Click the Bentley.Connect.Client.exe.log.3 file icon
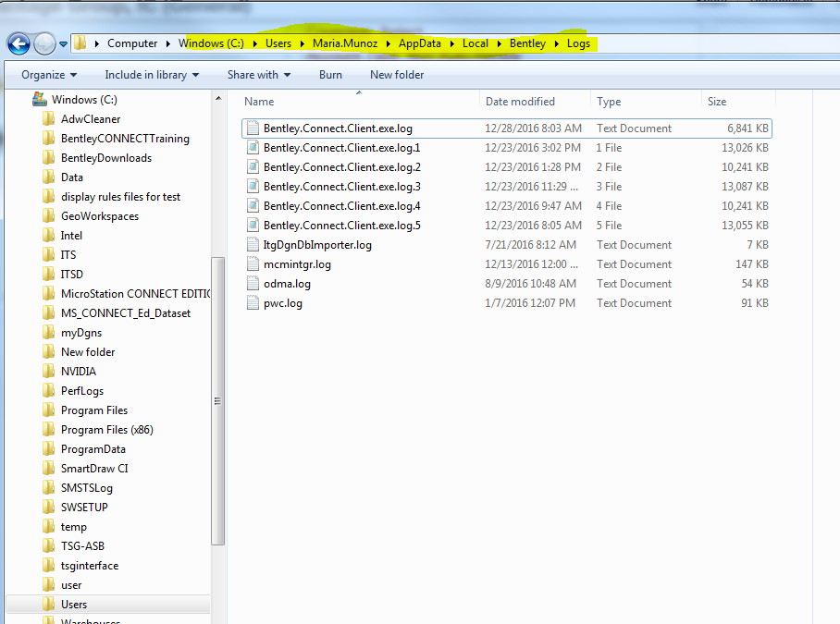The width and height of the screenshot is (840, 624). 253,186
